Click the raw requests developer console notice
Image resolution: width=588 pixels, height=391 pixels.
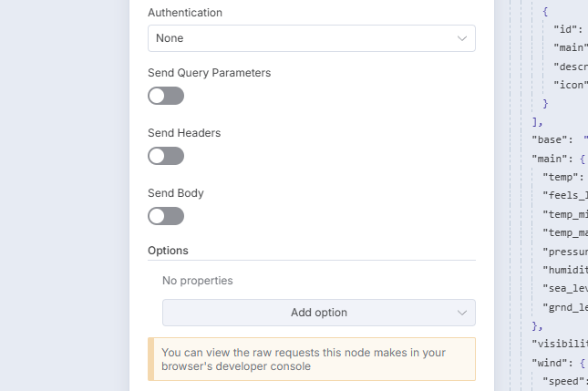pyautogui.click(x=311, y=359)
